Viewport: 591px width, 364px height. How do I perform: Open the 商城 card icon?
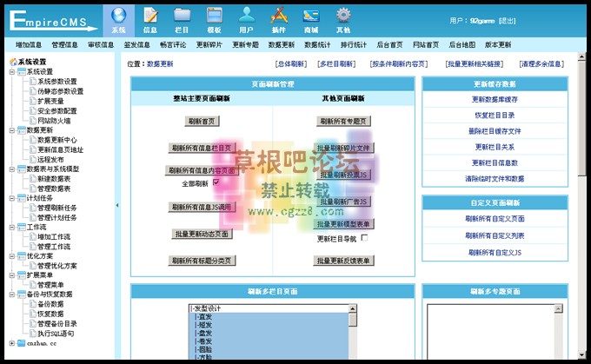[311, 16]
